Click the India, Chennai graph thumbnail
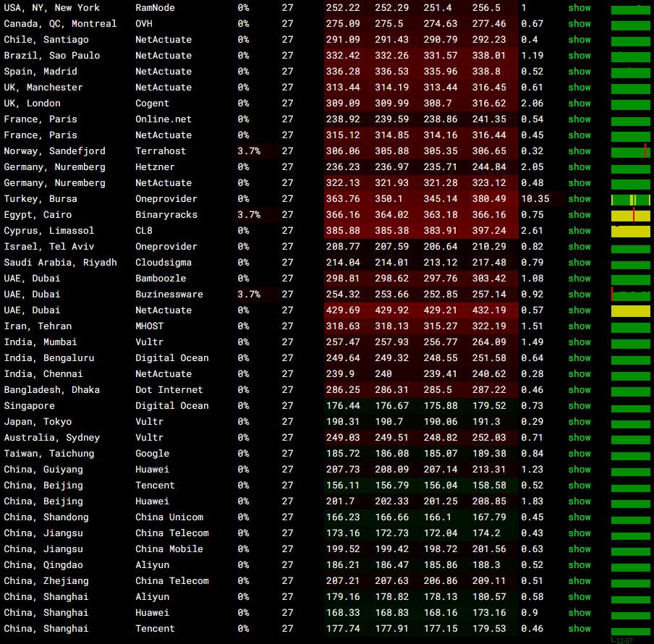 click(x=631, y=376)
